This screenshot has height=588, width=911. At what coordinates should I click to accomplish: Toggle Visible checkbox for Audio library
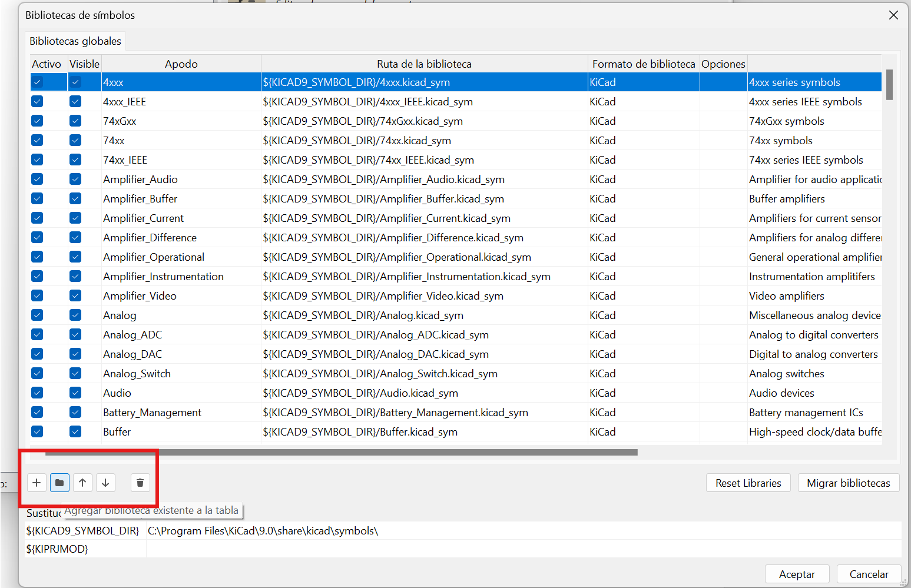click(75, 393)
